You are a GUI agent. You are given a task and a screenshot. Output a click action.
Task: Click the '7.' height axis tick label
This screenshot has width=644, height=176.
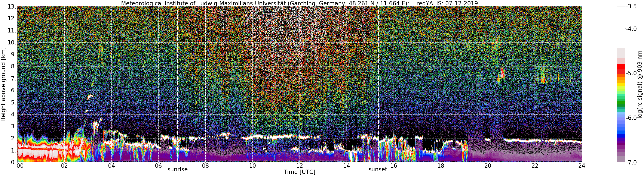click(13, 79)
